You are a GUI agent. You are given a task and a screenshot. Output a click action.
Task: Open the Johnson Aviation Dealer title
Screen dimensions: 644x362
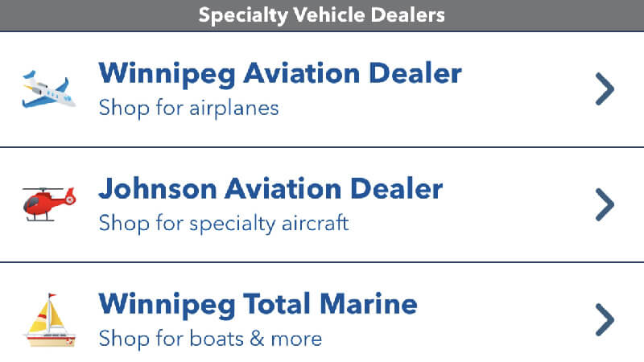pos(270,190)
